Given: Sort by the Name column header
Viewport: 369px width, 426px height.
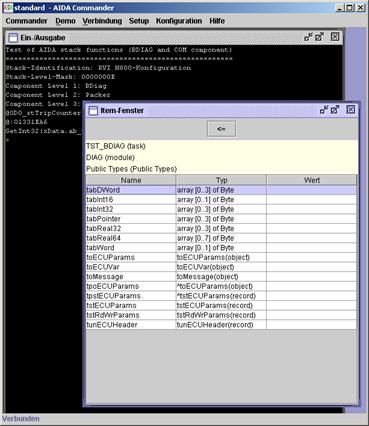Looking at the screenshot, I should click(x=131, y=180).
